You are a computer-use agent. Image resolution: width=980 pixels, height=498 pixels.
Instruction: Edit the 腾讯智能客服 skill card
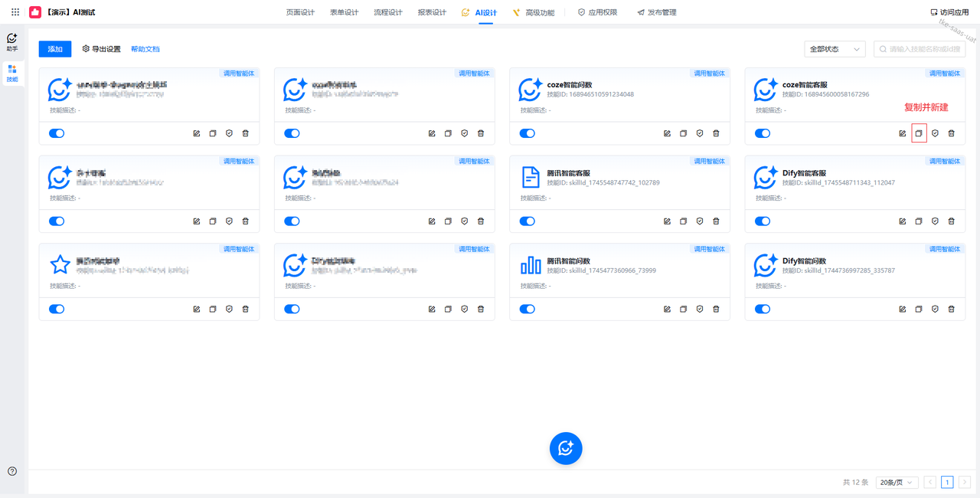(x=667, y=221)
